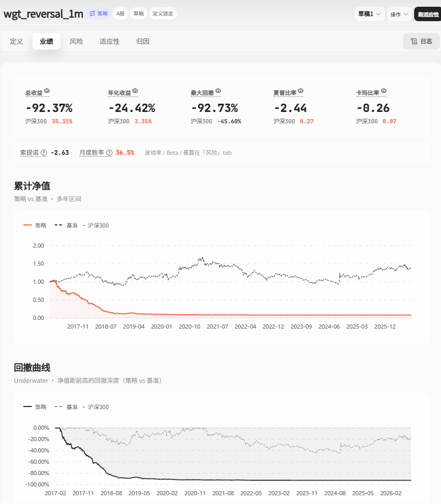Viewport: 441px width, 504px height.
Task: Toggle 基准 series in 累计净值 legend
Action: coord(81,225)
